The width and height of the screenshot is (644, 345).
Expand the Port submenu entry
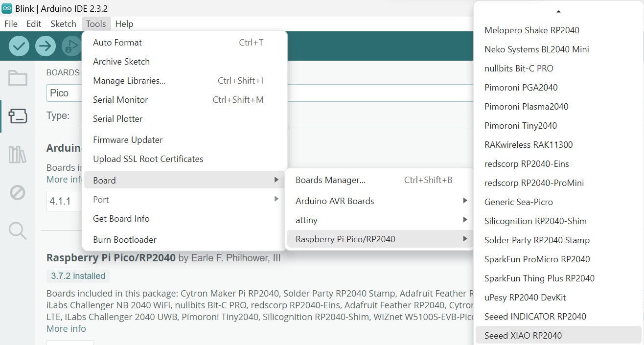[184, 200]
